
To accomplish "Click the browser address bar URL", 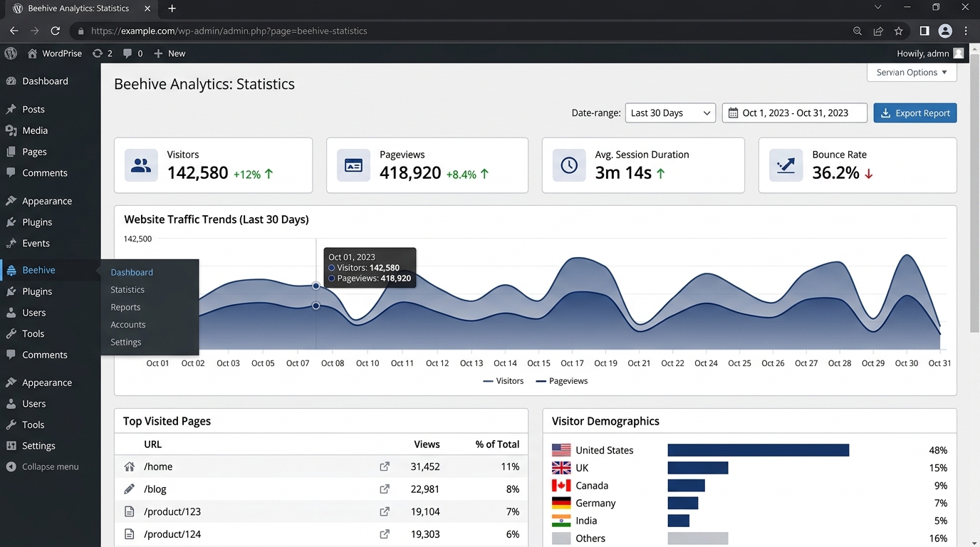I will pyautogui.click(x=229, y=31).
